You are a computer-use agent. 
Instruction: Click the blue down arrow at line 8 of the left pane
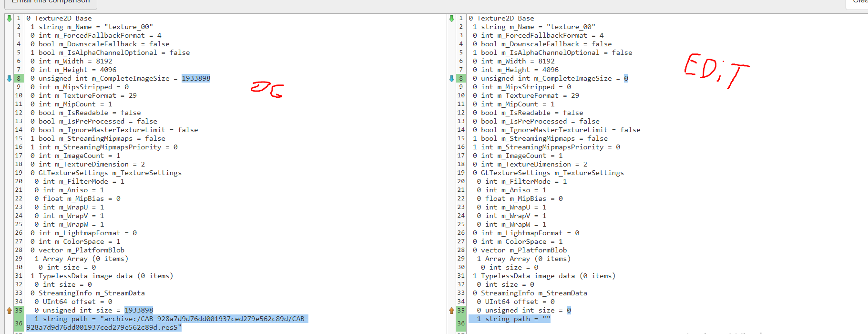coord(9,79)
